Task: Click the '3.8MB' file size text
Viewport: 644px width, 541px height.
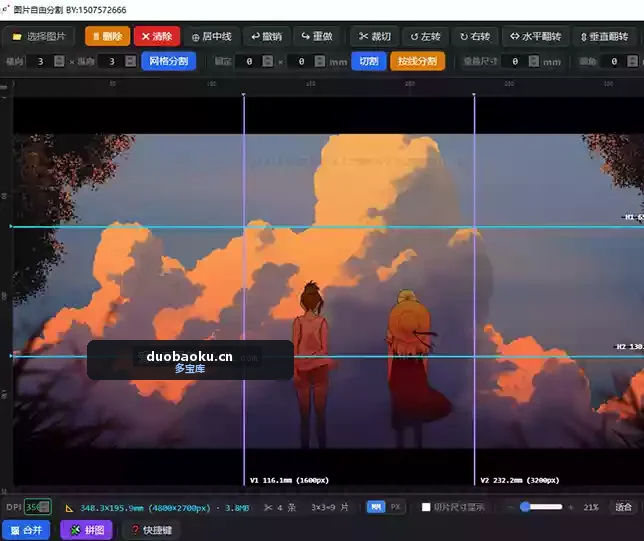Action: [237, 508]
